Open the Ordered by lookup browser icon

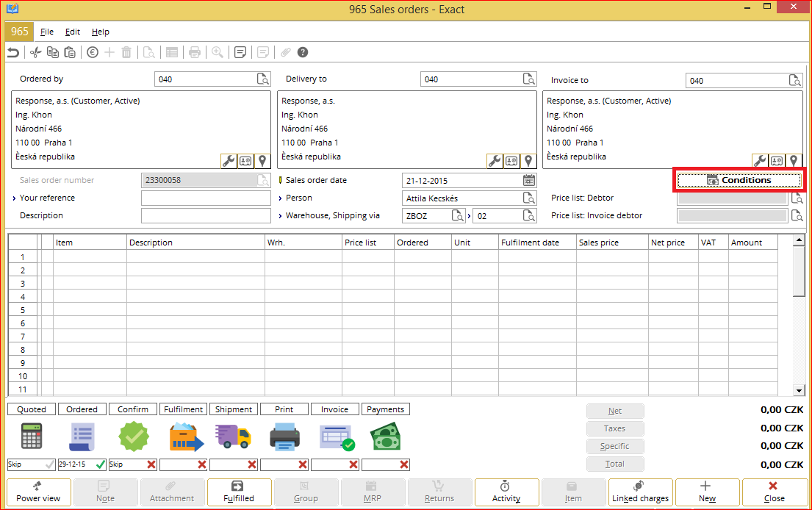coord(263,79)
